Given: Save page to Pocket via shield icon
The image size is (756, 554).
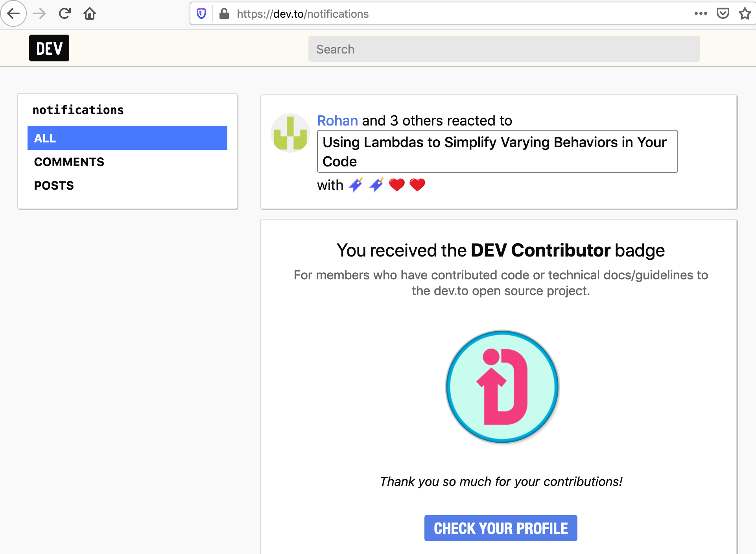Looking at the screenshot, I should coord(724,14).
